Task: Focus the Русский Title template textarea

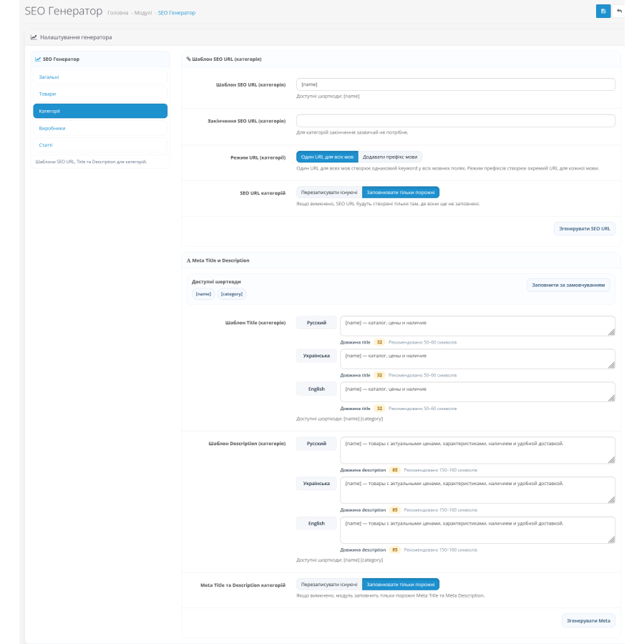Action: click(x=477, y=326)
